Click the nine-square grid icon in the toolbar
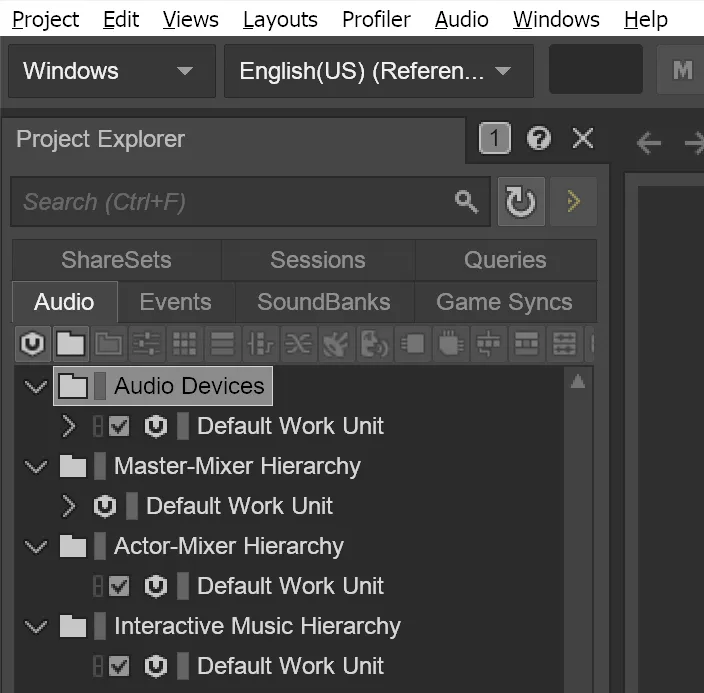This screenshot has height=693, width=704. pos(184,345)
